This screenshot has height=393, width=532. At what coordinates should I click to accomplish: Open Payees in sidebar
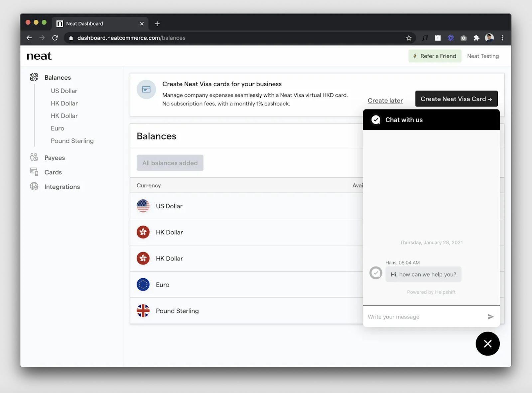[x=55, y=158]
